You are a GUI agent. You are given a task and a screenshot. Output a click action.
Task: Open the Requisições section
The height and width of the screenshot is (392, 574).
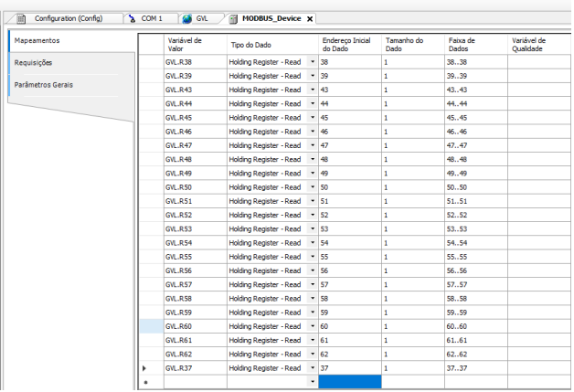pos(33,63)
